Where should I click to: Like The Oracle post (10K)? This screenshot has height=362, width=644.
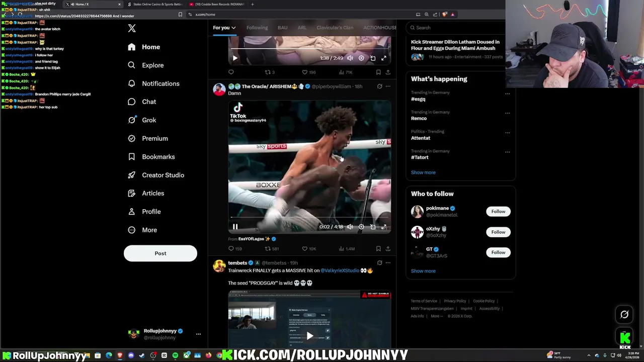point(309,249)
